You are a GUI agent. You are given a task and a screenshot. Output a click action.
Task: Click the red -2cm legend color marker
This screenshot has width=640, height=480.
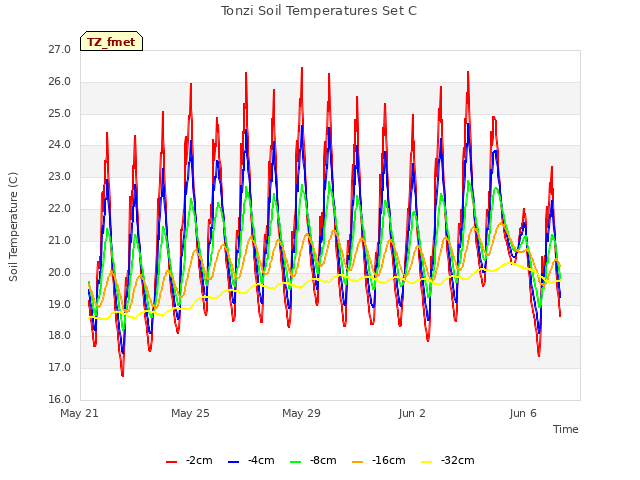[x=171, y=462]
